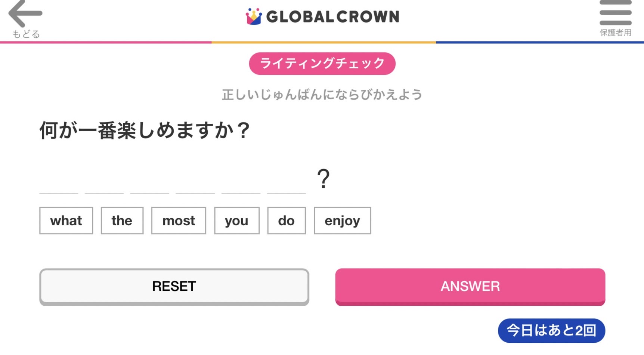Screen dimensions: 644x355
Task: Select the word tile "the"
Action: tap(122, 220)
